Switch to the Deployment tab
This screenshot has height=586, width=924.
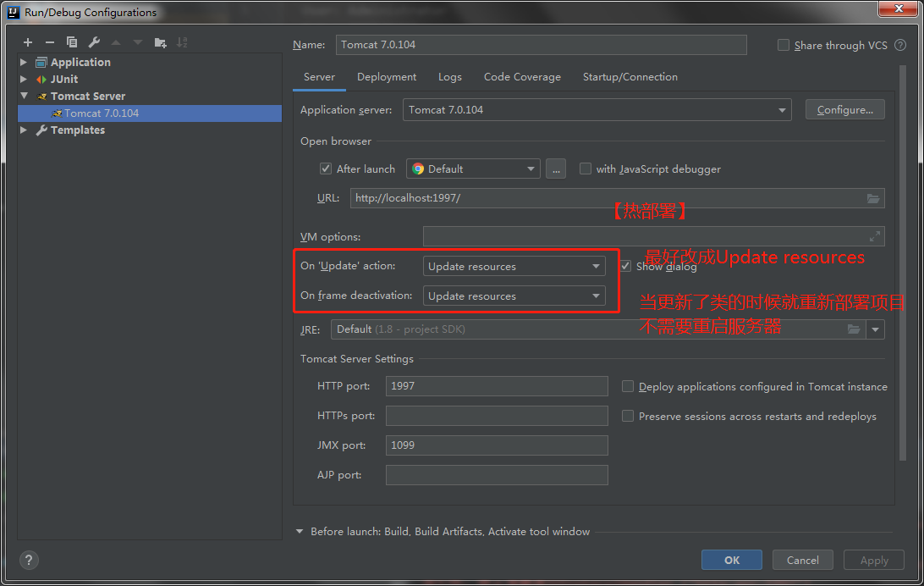[x=387, y=77]
